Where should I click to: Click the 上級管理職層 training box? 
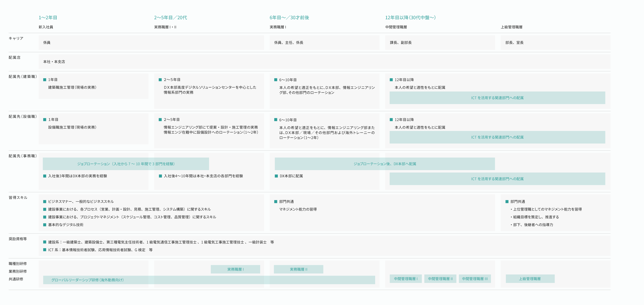530,279
